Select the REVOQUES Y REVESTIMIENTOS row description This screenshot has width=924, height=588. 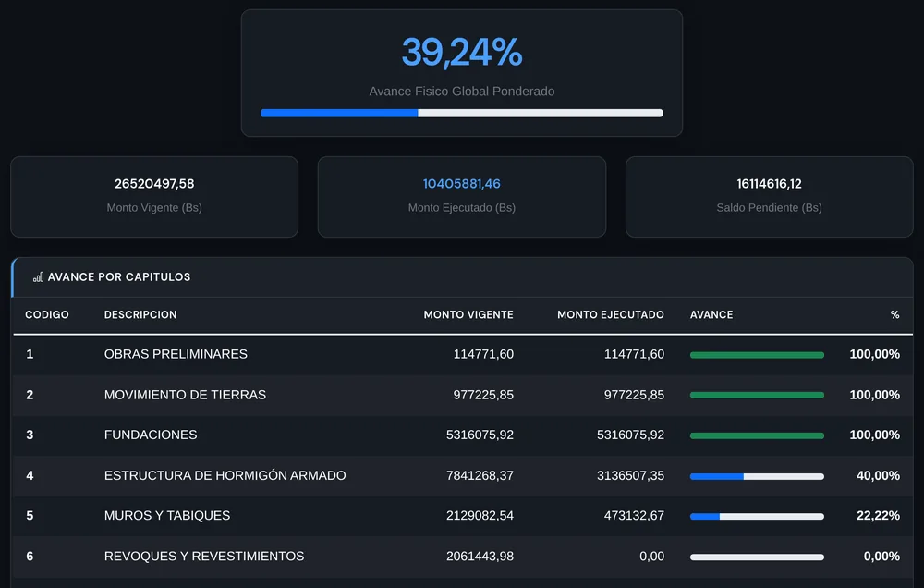(204, 557)
